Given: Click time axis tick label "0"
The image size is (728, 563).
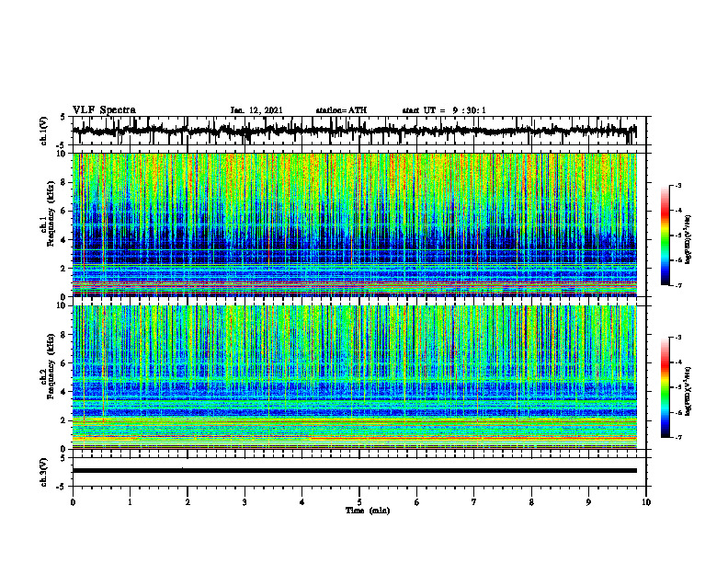Looking at the screenshot, I should pos(73,502).
